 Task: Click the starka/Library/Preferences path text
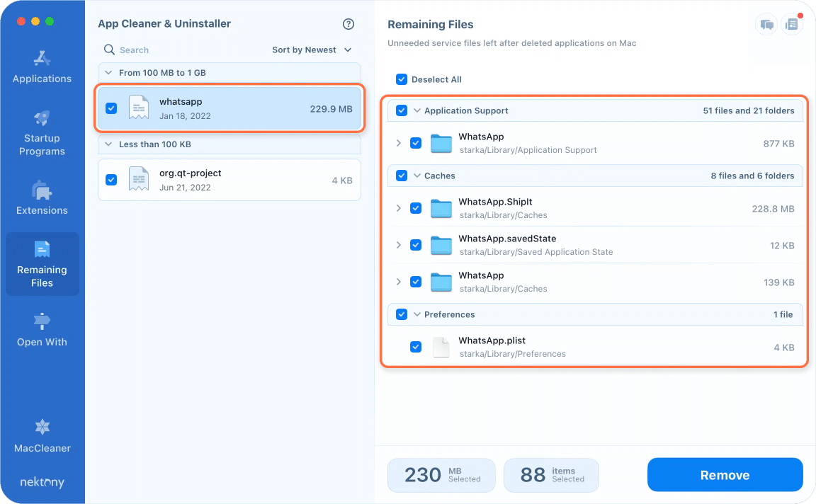[x=513, y=354]
